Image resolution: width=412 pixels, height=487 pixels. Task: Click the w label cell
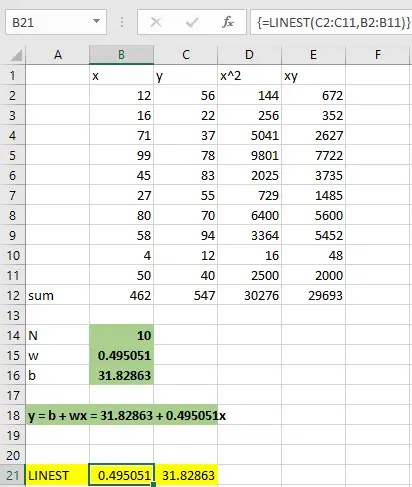click(58, 355)
